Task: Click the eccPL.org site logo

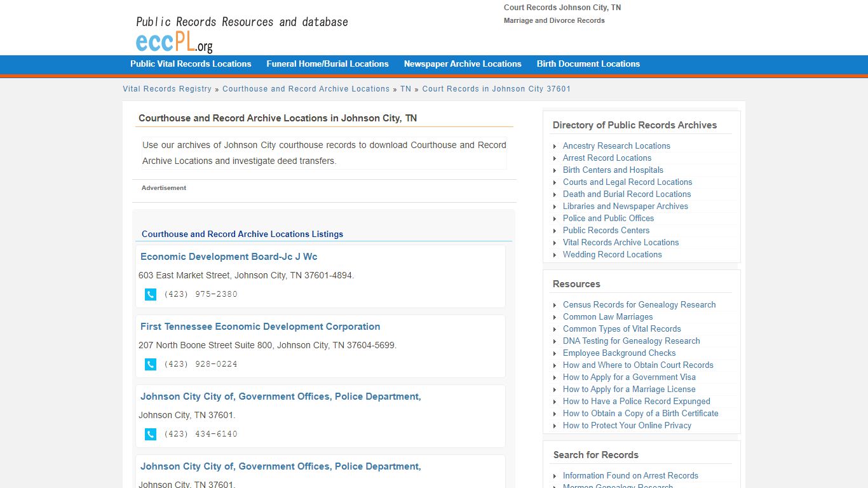Action: pos(174,43)
